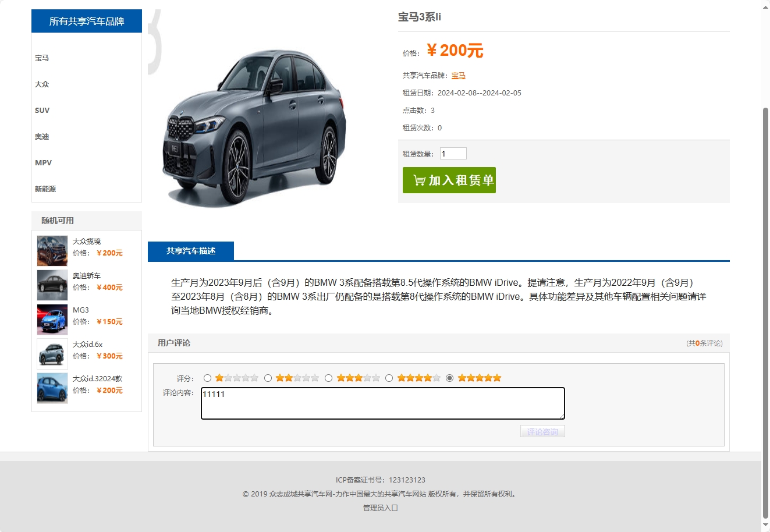This screenshot has height=532, width=770.
Task: Select the one-star rating option
Action: (x=208, y=377)
